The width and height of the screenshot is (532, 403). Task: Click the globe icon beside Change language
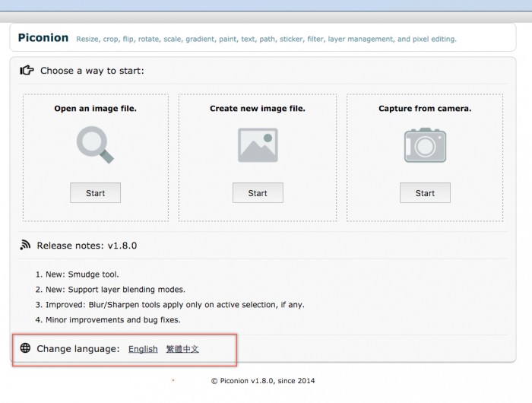(26, 348)
